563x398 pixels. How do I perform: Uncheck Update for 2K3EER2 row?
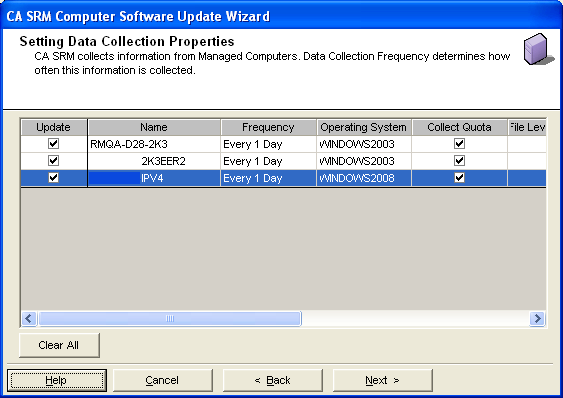click(x=53, y=161)
